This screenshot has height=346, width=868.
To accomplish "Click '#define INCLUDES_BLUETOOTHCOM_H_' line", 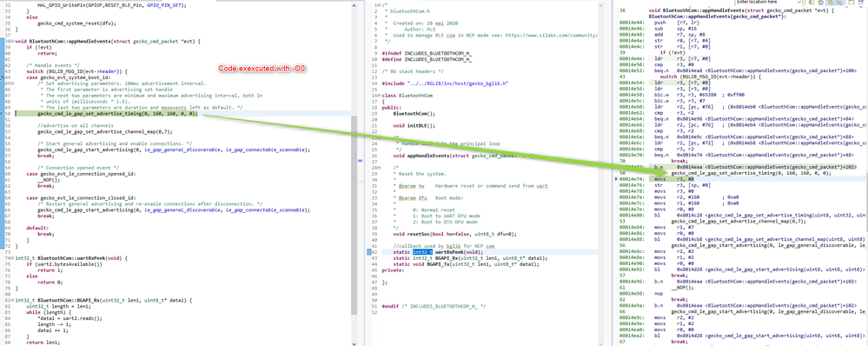I will tap(427, 59).
